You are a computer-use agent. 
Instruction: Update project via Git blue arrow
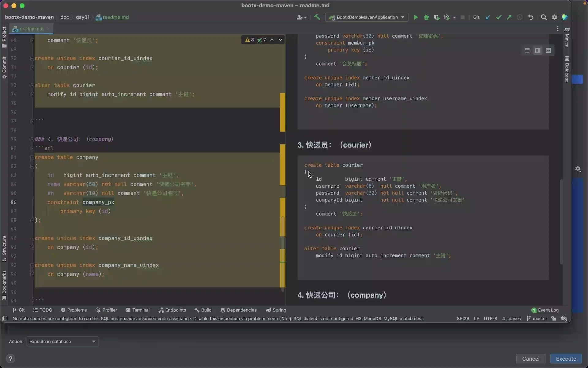[488, 17]
